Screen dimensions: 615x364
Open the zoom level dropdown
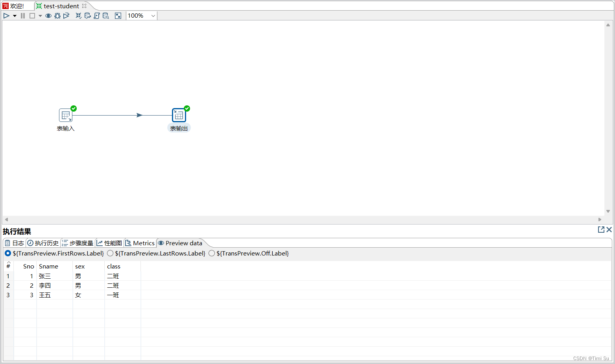pyautogui.click(x=153, y=16)
